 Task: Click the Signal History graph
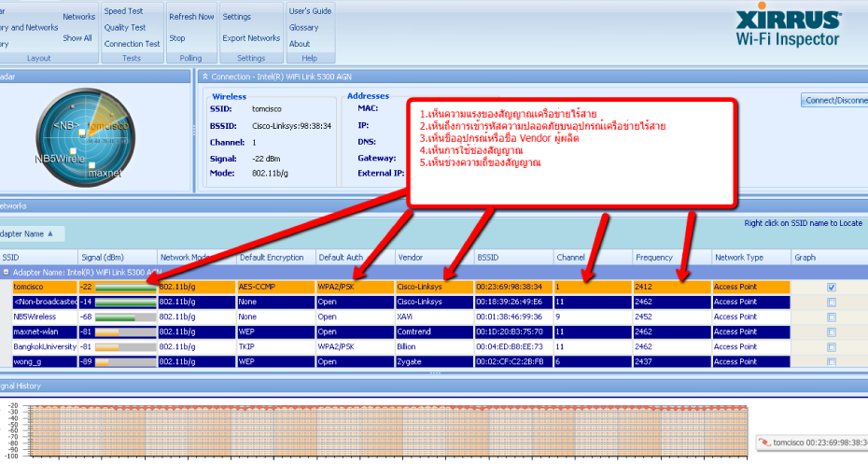point(387,430)
